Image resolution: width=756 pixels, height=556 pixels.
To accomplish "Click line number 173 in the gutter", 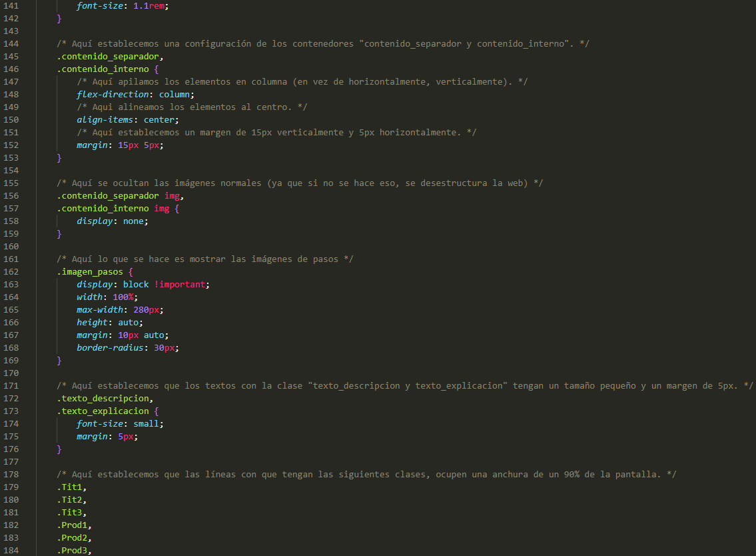I will [11, 411].
